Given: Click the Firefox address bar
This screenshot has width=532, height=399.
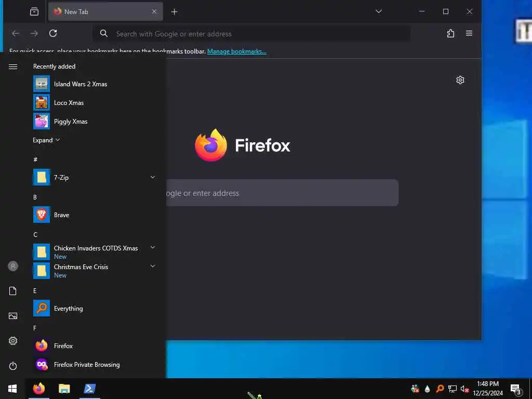Looking at the screenshot, I should (251, 34).
